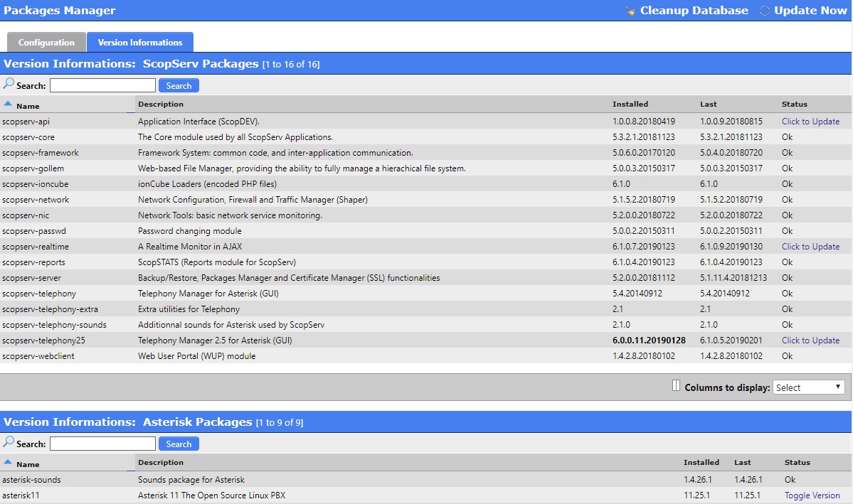Click bold installed version 6.0.0.11.20190128
This screenshot has height=504, width=853.
(649, 341)
